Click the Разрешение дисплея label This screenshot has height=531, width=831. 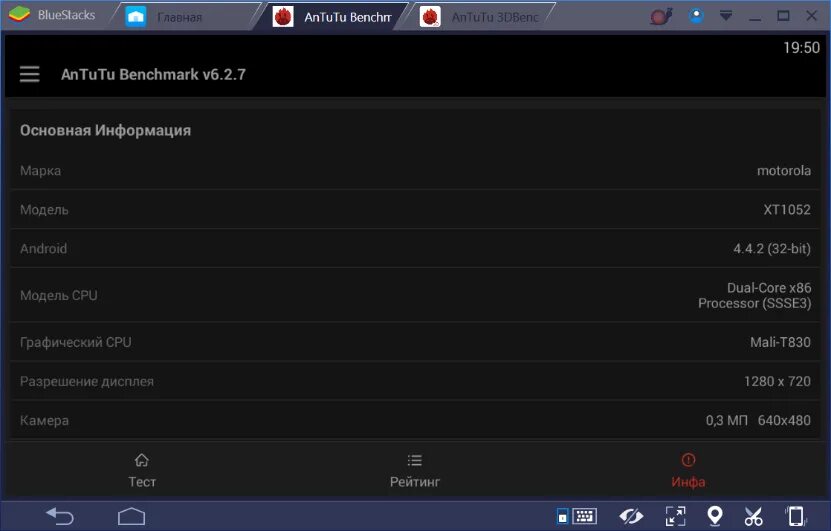pos(87,381)
